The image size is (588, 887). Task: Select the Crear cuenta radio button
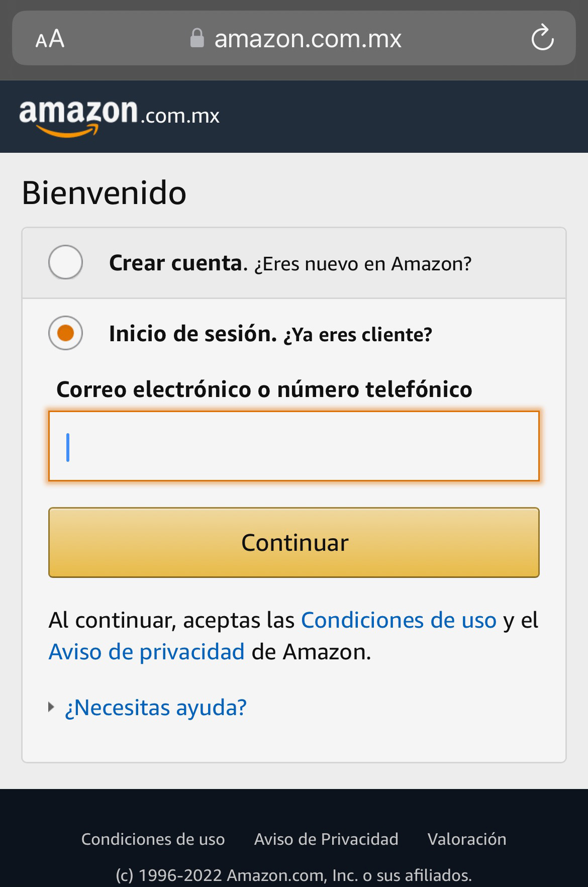(66, 262)
